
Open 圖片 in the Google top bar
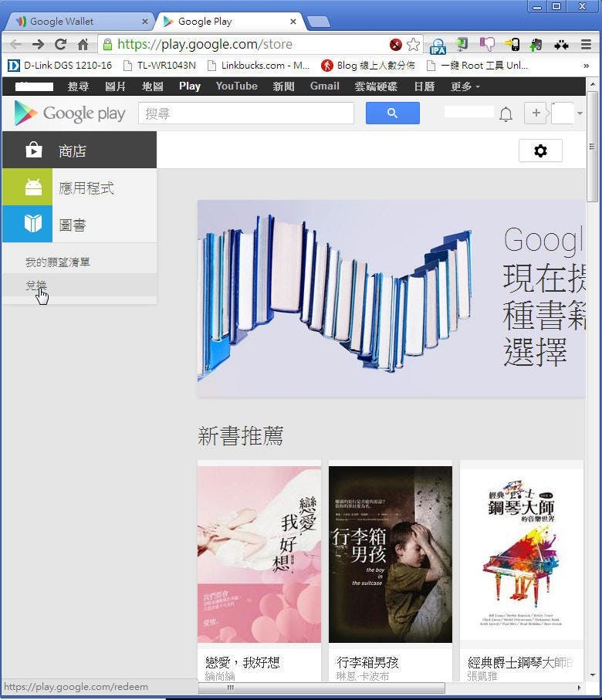[x=115, y=86]
